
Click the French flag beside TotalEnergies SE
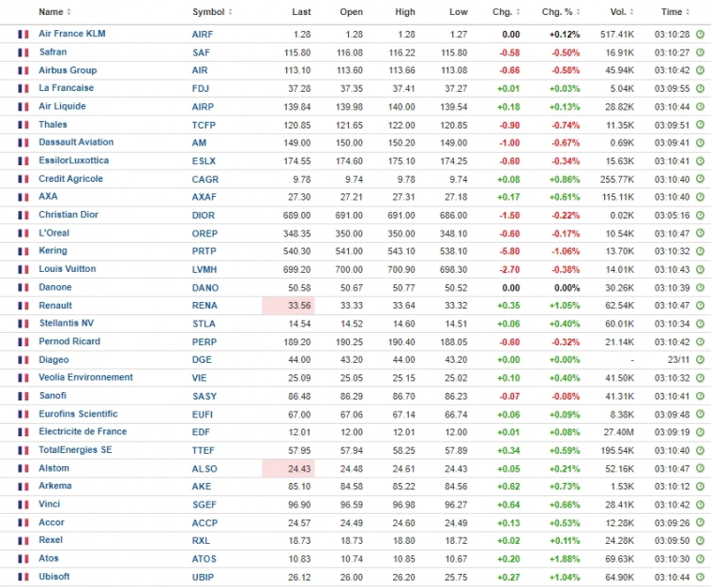click(23, 450)
